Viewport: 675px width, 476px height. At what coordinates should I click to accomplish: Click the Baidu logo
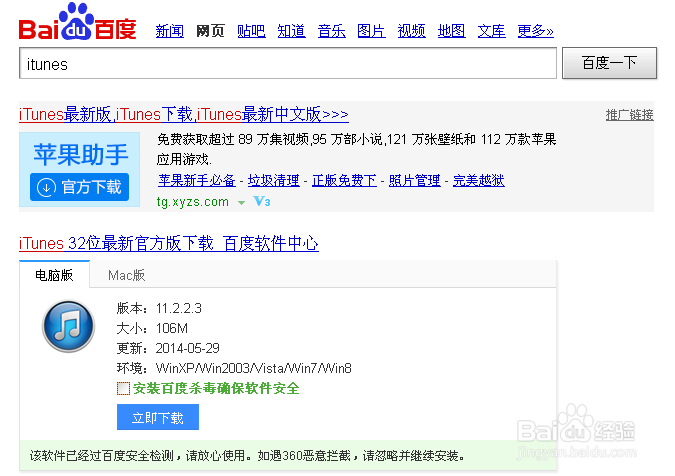[77, 22]
